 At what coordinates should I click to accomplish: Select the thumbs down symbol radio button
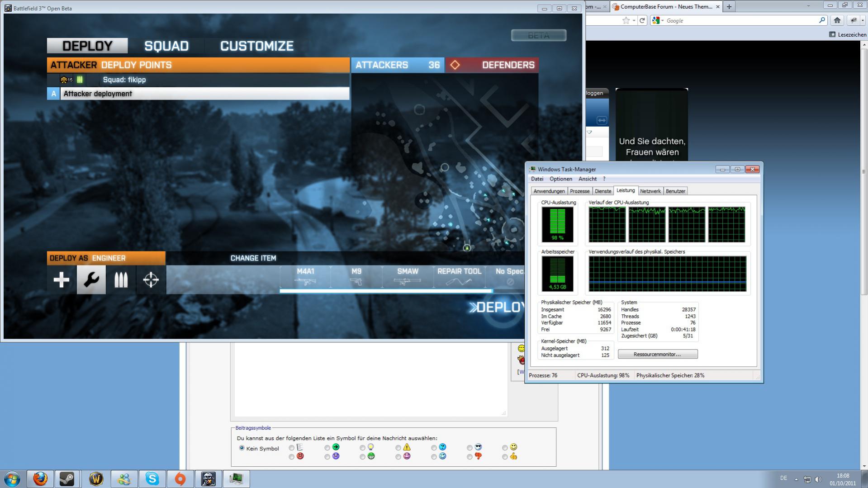point(470,457)
